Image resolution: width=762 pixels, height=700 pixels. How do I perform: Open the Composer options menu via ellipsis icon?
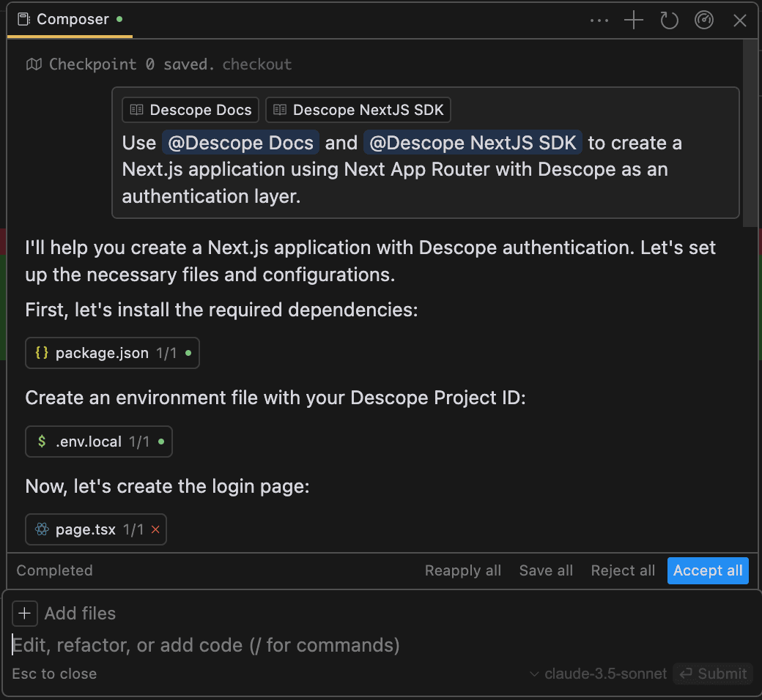click(x=599, y=20)
